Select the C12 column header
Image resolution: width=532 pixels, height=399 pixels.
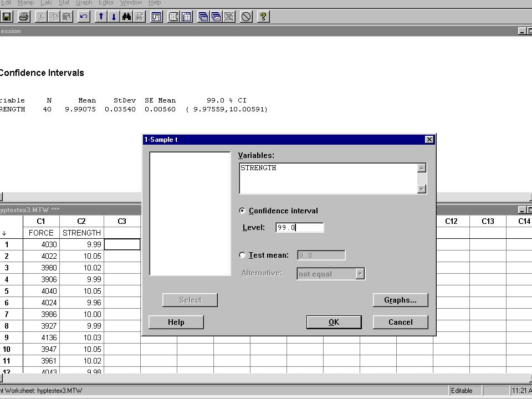point(451,221)
